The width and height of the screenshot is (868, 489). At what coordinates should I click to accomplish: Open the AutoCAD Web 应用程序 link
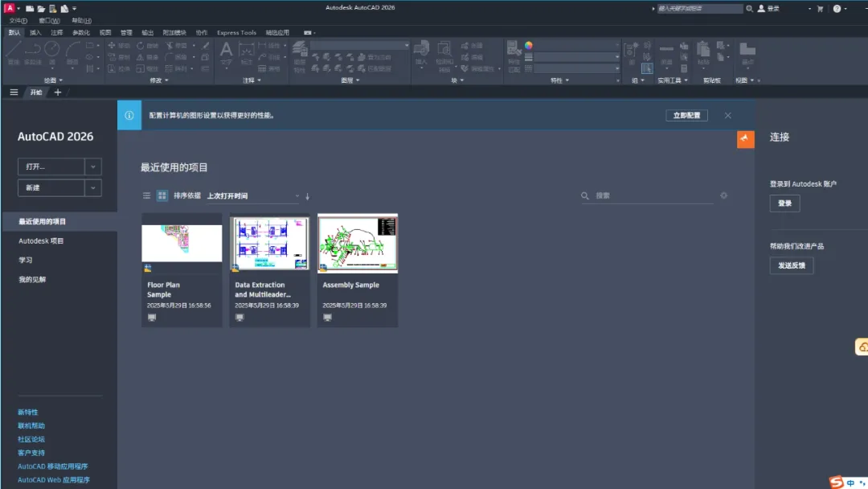click(x=54, y=479)
